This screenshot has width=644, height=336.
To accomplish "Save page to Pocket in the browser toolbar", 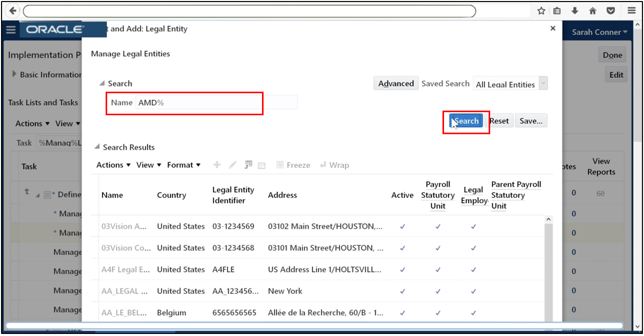I will pos(610,10).
